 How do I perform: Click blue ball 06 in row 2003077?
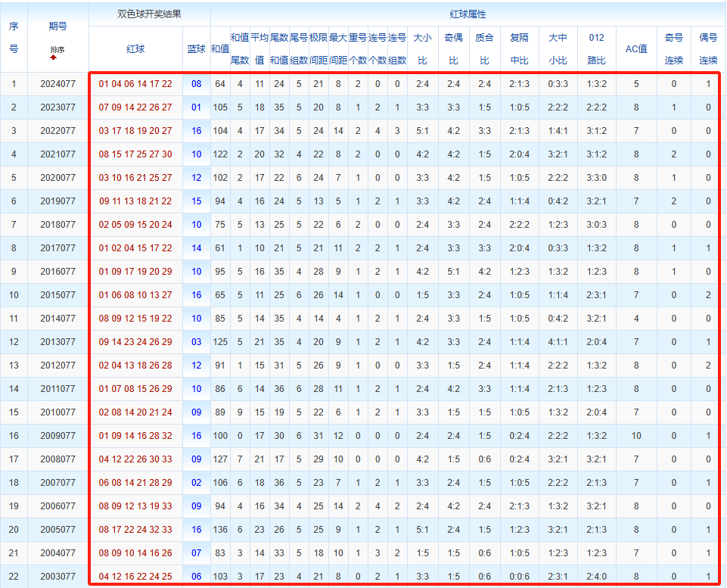pos(197,577)
